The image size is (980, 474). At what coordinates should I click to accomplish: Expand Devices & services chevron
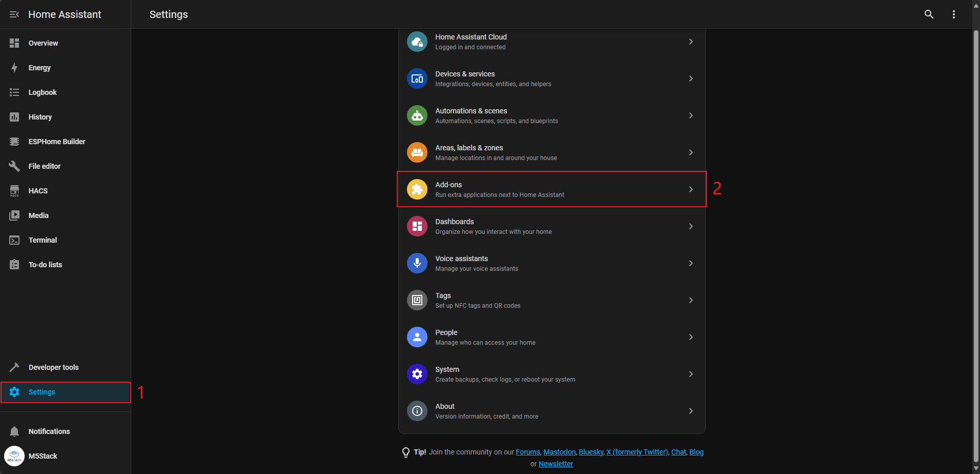point(691,78)
